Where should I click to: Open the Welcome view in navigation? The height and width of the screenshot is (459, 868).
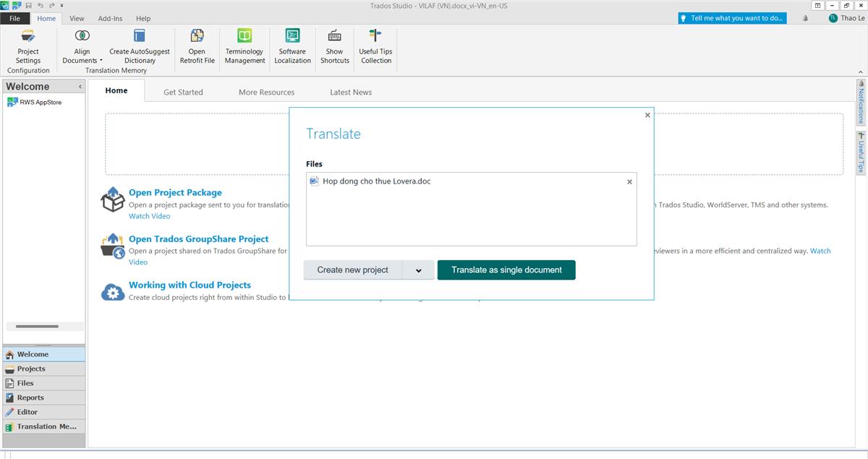[x=44, y=354]
